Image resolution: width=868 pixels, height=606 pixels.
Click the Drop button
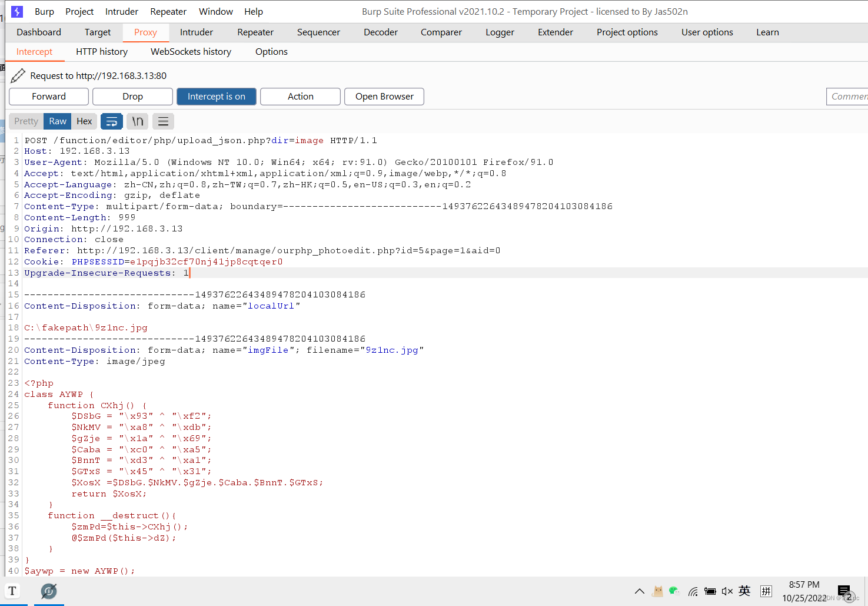132,97
